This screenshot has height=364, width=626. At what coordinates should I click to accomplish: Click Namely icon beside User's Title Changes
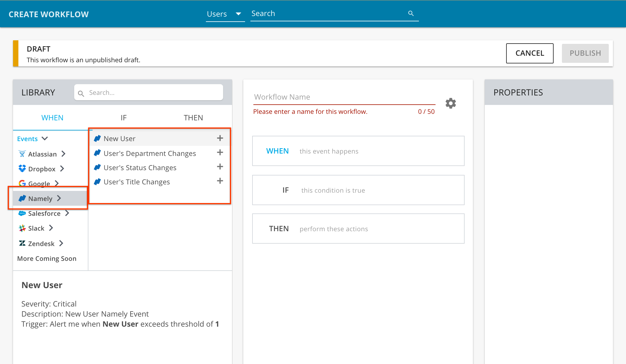point(97,181)
